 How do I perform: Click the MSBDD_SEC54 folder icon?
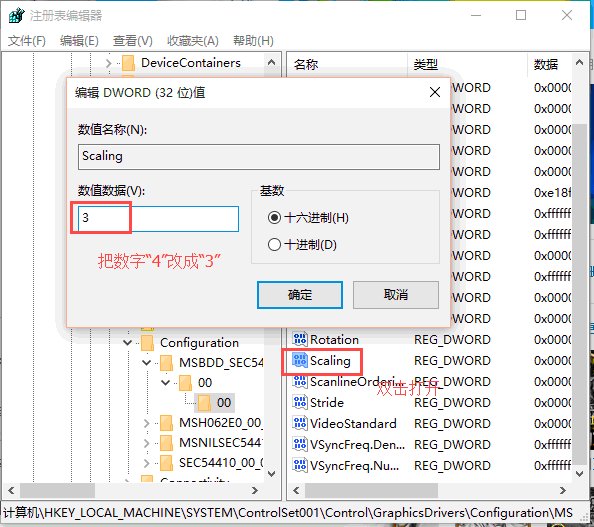pyautogui.click(x=166, y=363)
